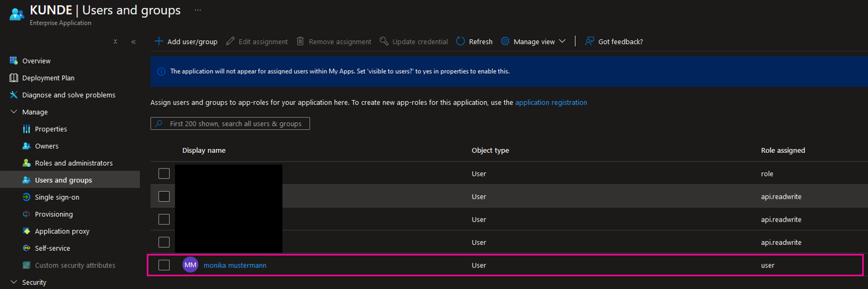Click the Got feedback icon
The image size is (868, 289).
(590, 41)
